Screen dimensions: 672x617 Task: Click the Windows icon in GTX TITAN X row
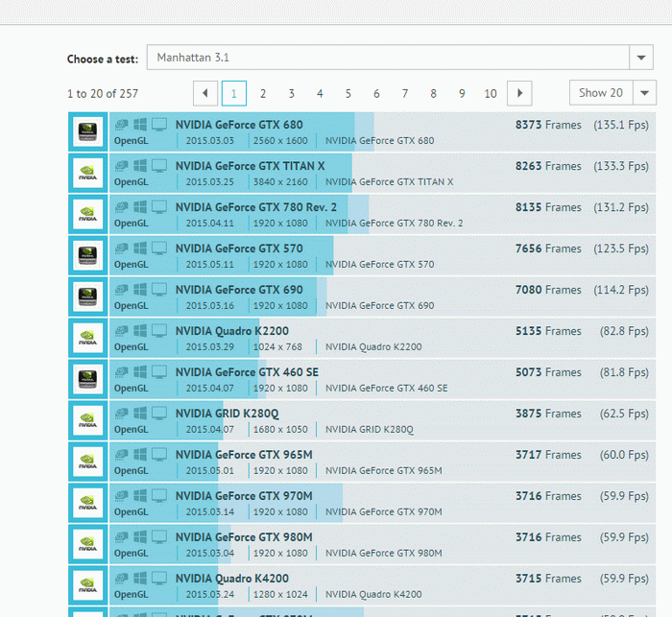140,165
